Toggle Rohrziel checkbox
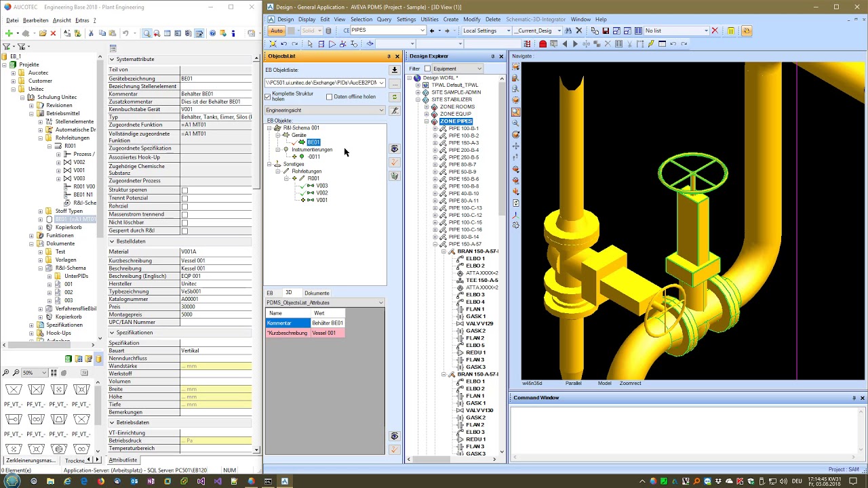Screen dimensions: 868x488 184,207
